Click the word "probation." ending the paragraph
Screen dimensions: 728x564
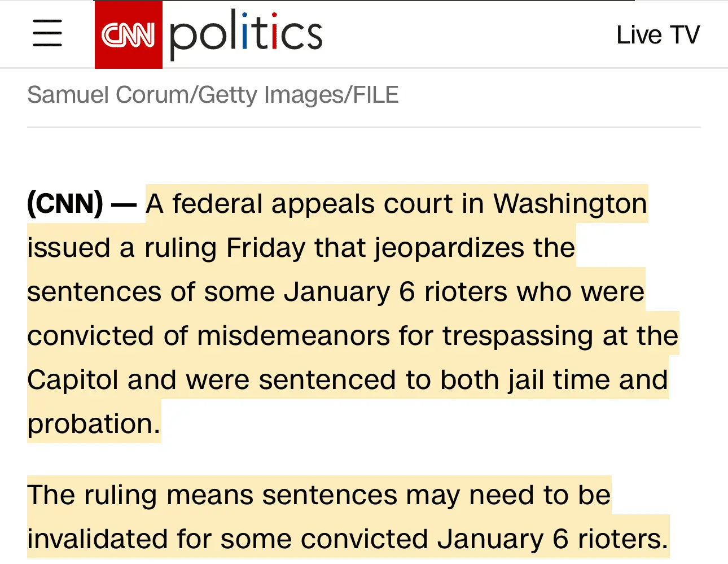pyautogui.click(x=94, y=424)
